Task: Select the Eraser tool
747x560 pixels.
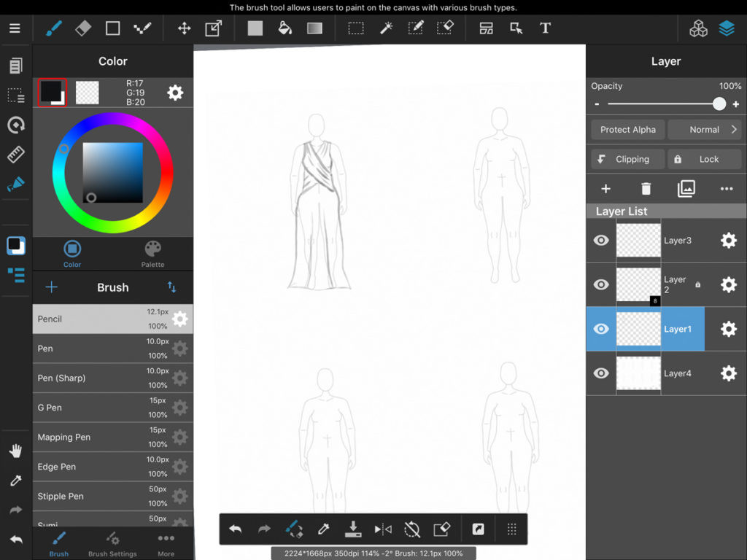Action: tap(83, 28)
